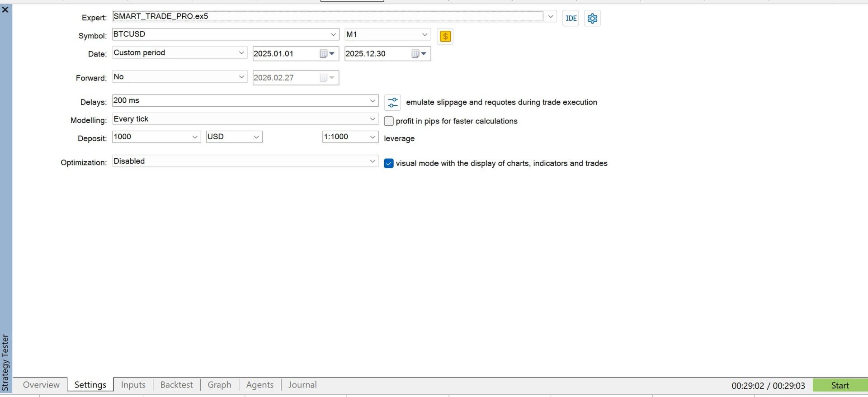The height and width of the screenshot is (397, 868).
Task: Switch to the Journal tab
Action: coord(302,385)
